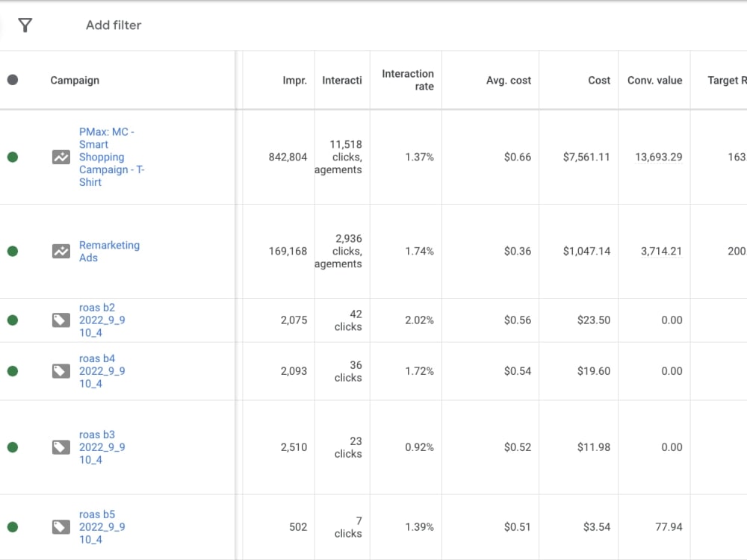Click shopping tag icon for roas b4
Image resolution: width=747 pixels, height=560 pixels.
point(61,371)
